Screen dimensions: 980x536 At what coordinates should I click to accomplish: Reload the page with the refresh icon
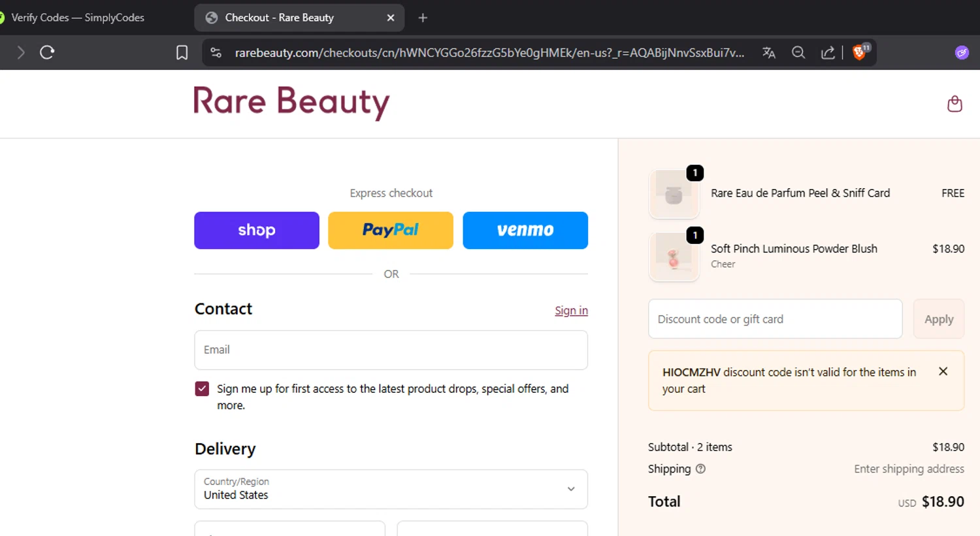point(47,52)
